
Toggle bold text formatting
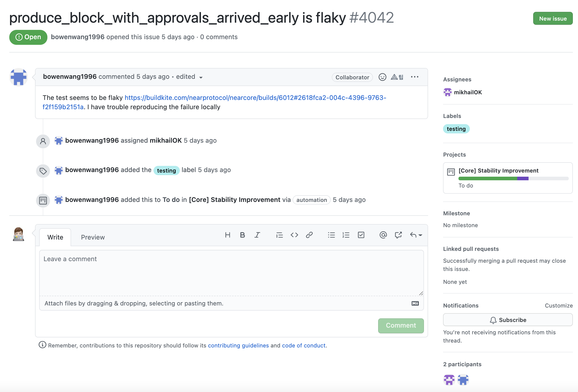coord(242,235)
